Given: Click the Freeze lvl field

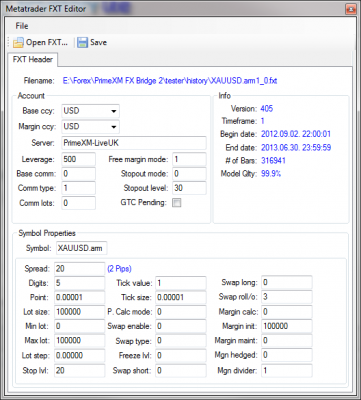Looking at the screenshot, I should point(181,355).
